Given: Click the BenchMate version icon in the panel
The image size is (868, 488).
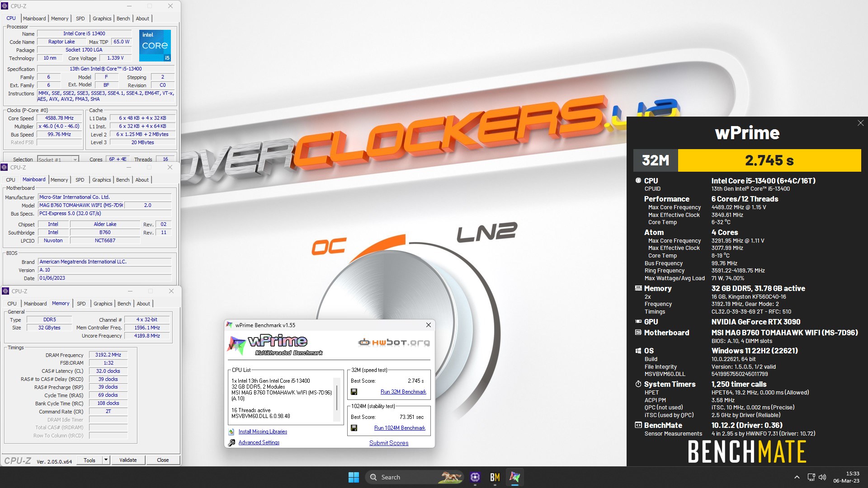Looking at the screenshot, I should 638,425.
